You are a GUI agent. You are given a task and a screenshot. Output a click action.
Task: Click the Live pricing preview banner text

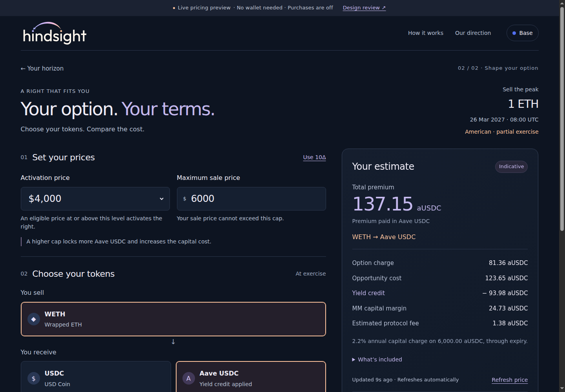coord(204,7)
